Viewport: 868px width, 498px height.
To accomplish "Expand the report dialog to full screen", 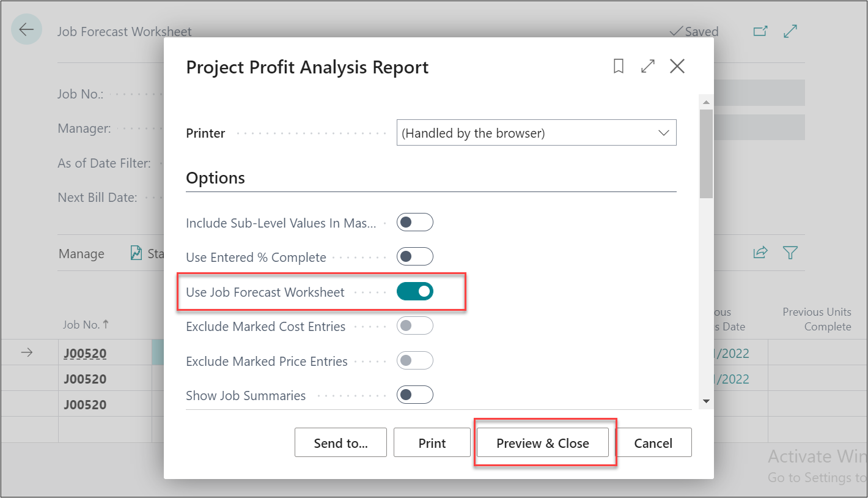I will 648,67.
